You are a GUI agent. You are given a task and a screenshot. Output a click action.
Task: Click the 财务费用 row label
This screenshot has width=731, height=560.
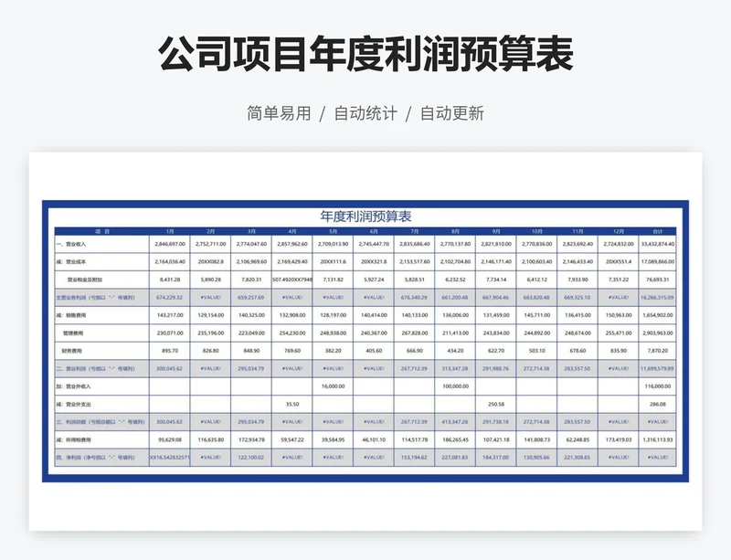coord(102,351)
